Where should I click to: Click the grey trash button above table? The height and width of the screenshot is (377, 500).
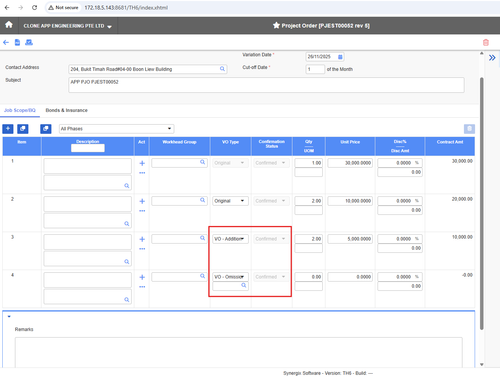469,129
